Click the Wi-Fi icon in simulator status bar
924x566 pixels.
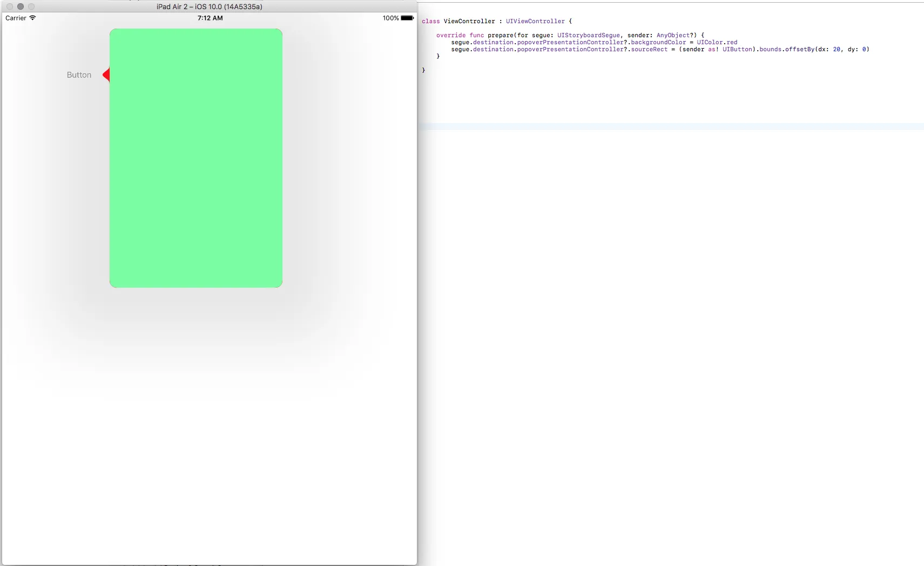point(32,18)
